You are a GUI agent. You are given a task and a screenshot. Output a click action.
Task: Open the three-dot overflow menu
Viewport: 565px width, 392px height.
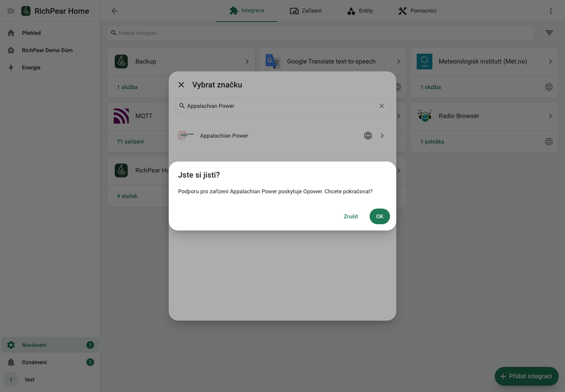click(551, 11)
